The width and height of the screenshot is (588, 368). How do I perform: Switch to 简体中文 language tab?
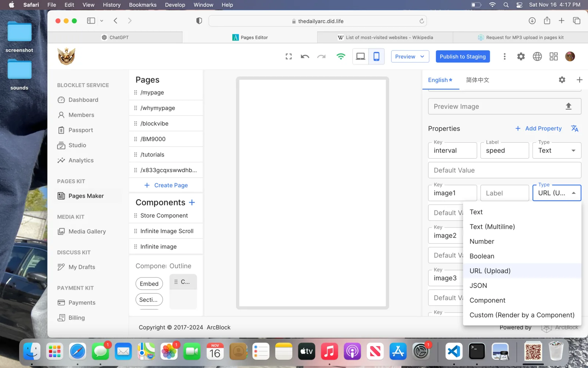pyautogui.click(x=478, y=80)
